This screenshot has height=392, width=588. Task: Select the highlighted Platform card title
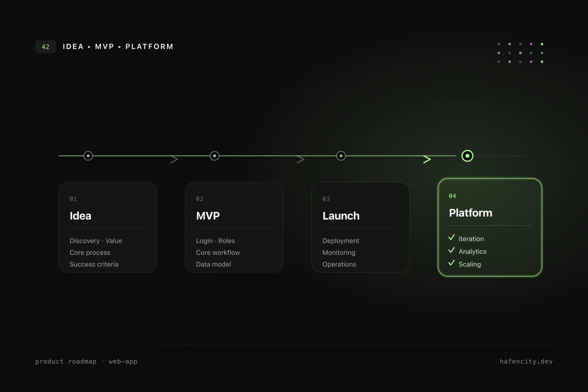tap(470, 213)
